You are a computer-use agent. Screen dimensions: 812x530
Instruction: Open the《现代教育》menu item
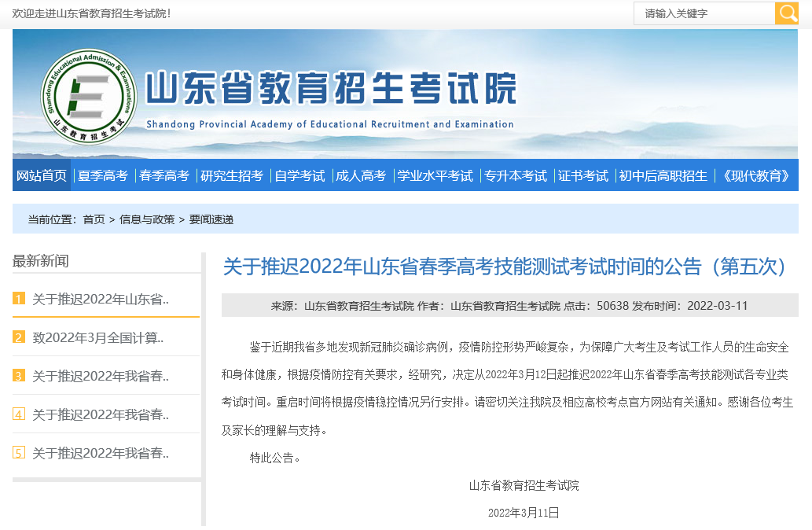pyautogui.click(x=755, y=175)
